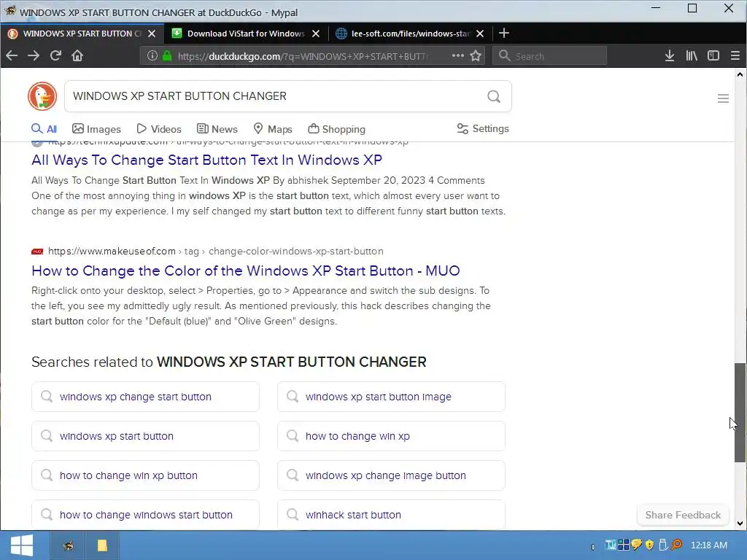The height and width of the screenshot is (560, 747).
Task: Switch to Videos results
Action: [x=158, y=129]
